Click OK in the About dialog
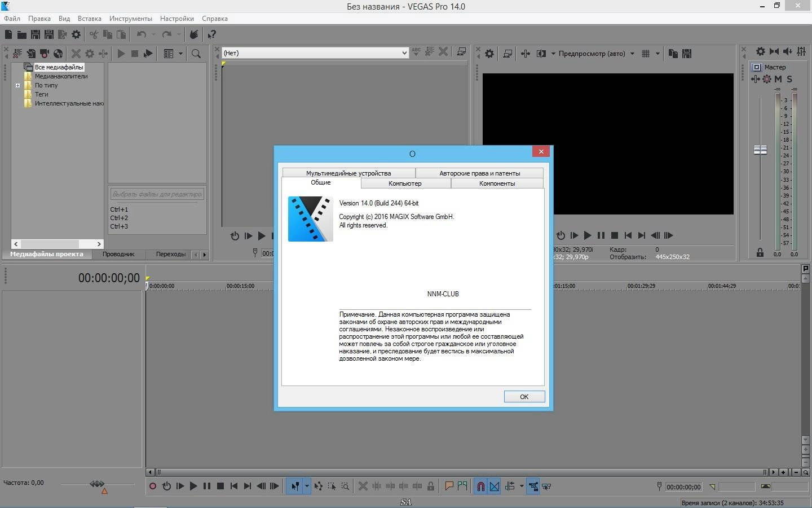Image resolution: width=812 pixels, height=508 pixels. [x=524, y=397]
